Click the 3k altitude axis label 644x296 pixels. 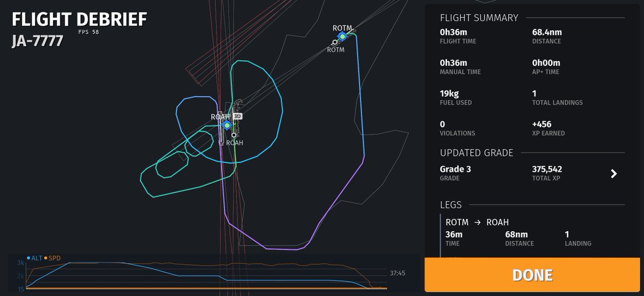pos(20,263)
